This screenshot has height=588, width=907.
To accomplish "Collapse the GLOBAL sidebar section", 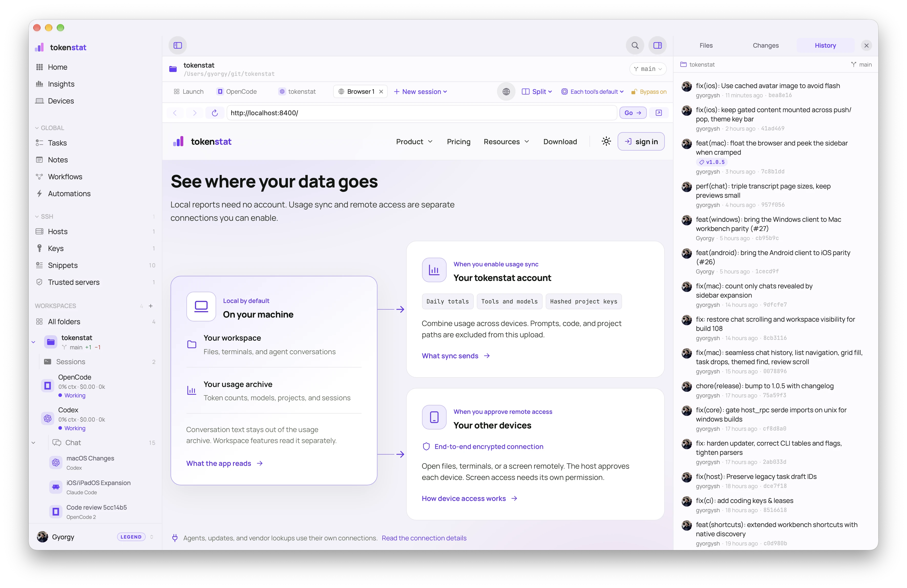I will (49, 128).
